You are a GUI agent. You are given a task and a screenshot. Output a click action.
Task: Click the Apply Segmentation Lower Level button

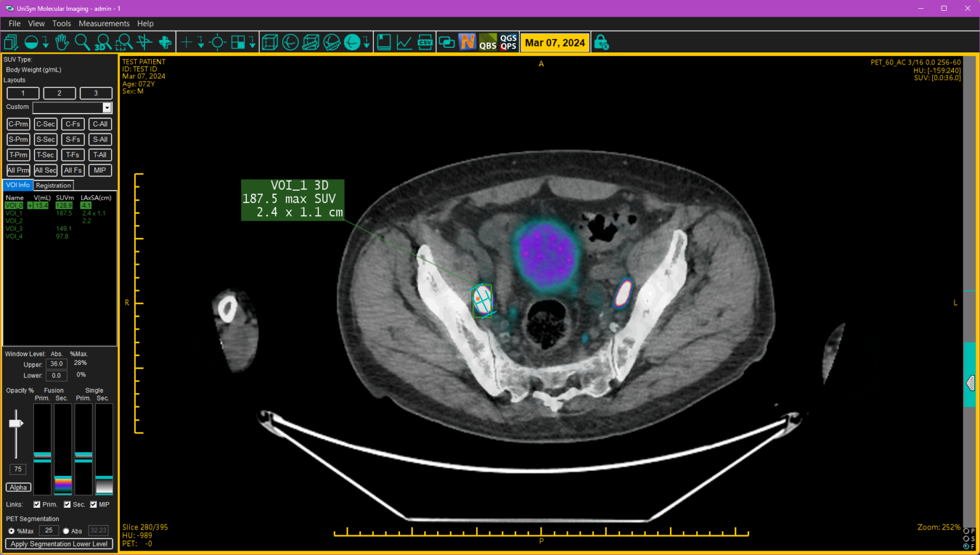click(59, 544)
